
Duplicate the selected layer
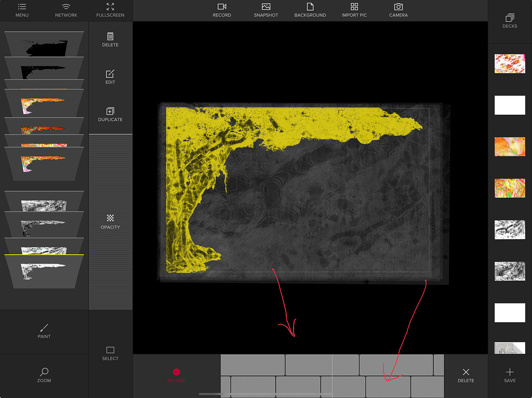point(110,115)
